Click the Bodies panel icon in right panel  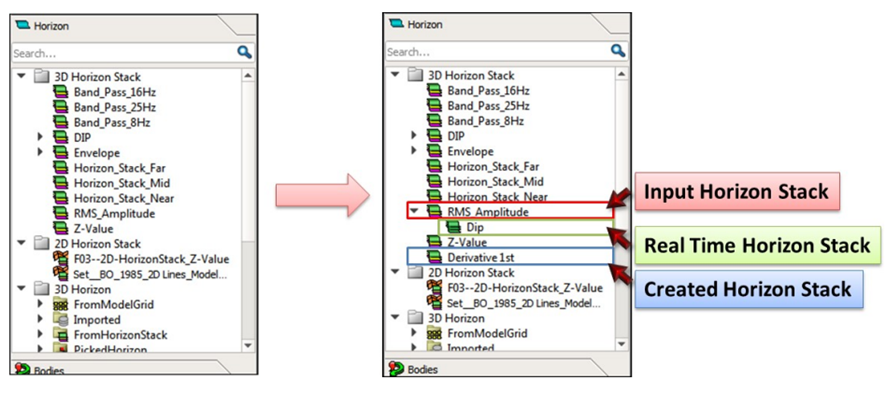tap(397, 370)
